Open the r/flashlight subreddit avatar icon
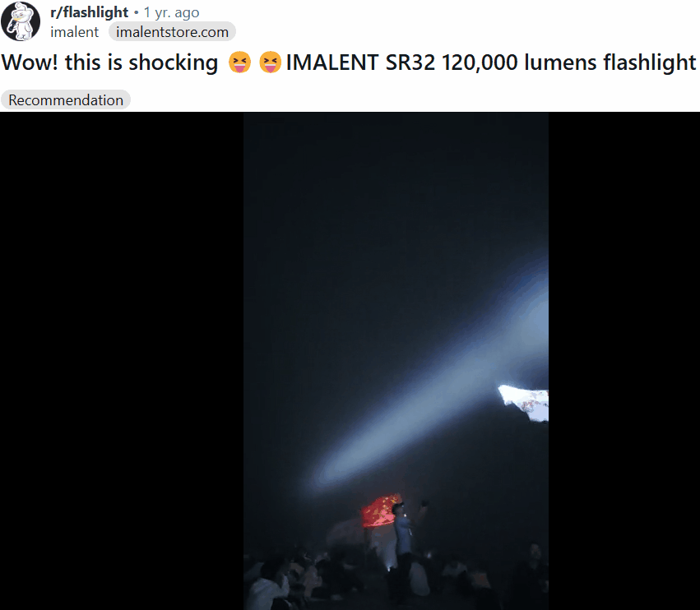Viewport: 700px width, 610px height. [21, 21]
